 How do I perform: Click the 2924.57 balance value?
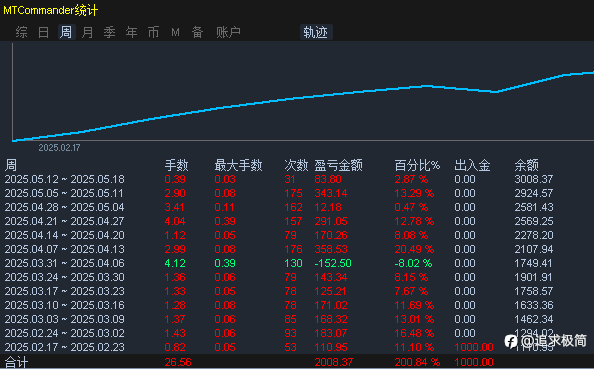click(534, 193)
